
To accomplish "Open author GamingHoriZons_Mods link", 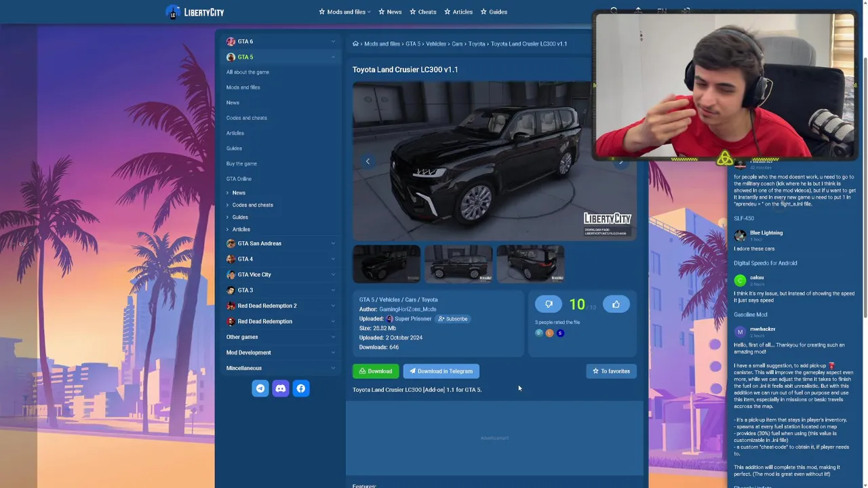I will pyautogui.click(x=408, y=309).
